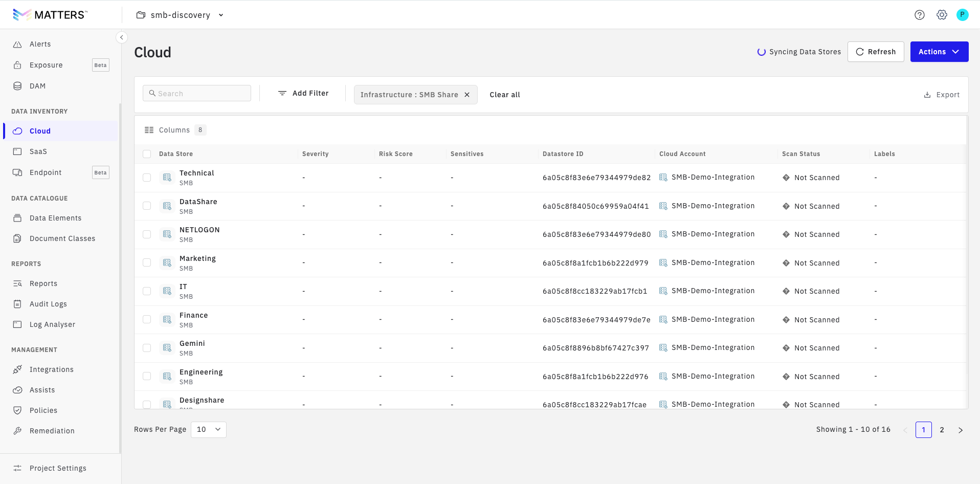The image size is (980, 484).
Task: Go to next page arrow
Action: (x=960, y=430)
